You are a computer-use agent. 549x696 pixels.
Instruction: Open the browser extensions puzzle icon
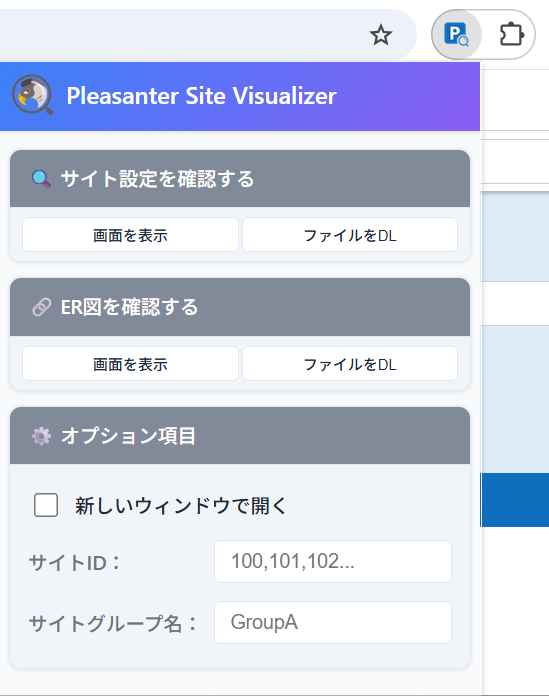point(511,35)
